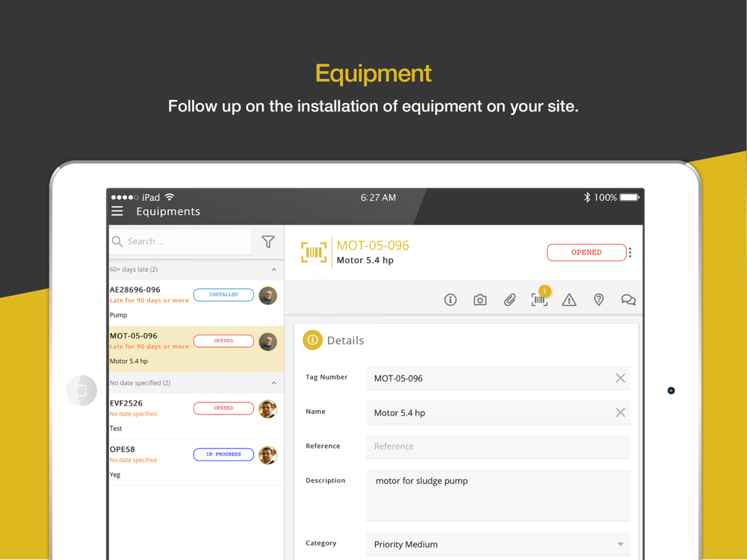Click the OPENED badge on EVF2526 row
The width and height of the screenshot is (747, 560).
tap(223, 408)
